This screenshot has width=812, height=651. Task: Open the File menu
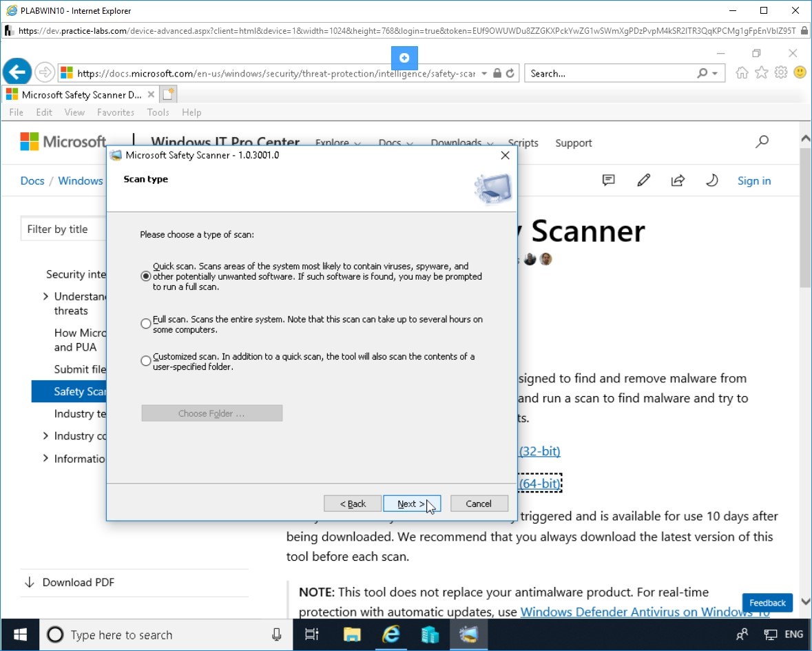pos(16,112)
